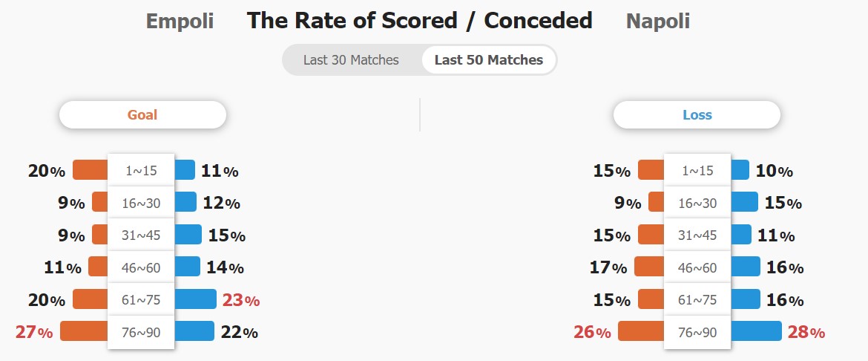This screenshot has height=361, width=868.
Task: Click Loss panel's 46~60 minute label
Action: pos(697,267)
